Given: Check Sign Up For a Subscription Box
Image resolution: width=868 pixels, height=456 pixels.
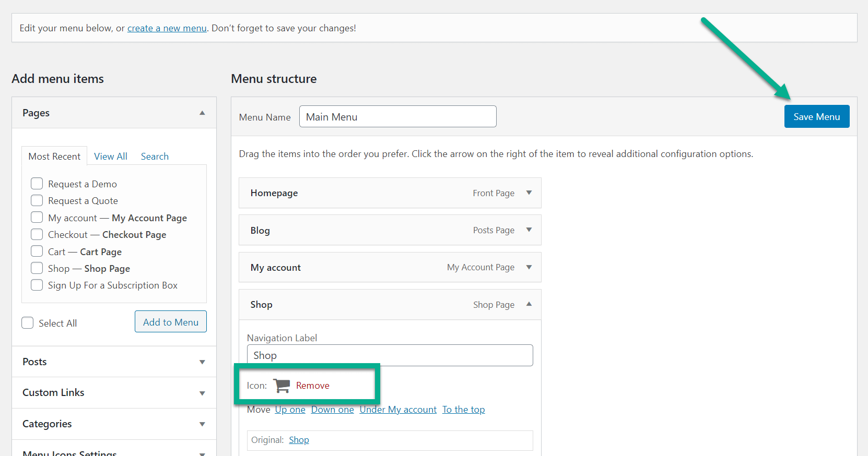Looking at the screenshot, I should 37,285.
